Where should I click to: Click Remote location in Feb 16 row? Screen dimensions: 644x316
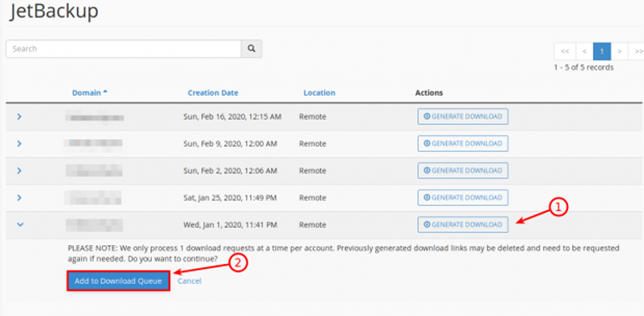(312, 117)
